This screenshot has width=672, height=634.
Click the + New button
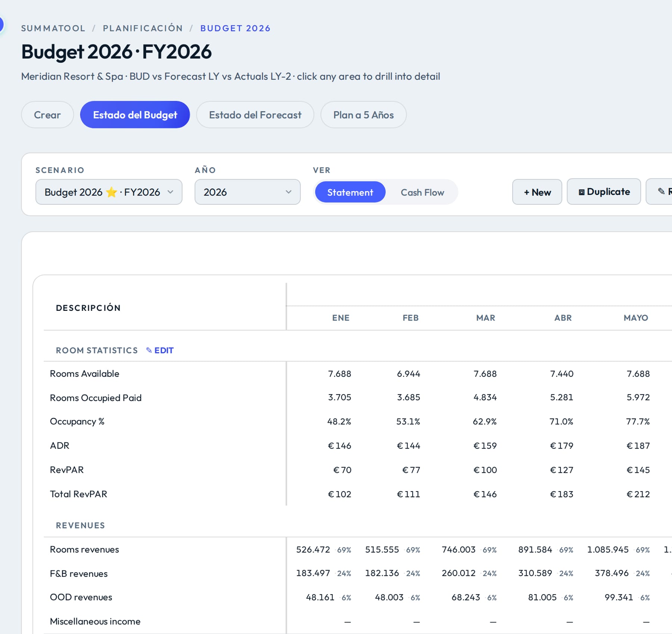pyautogui.click(x=537, y=192)
